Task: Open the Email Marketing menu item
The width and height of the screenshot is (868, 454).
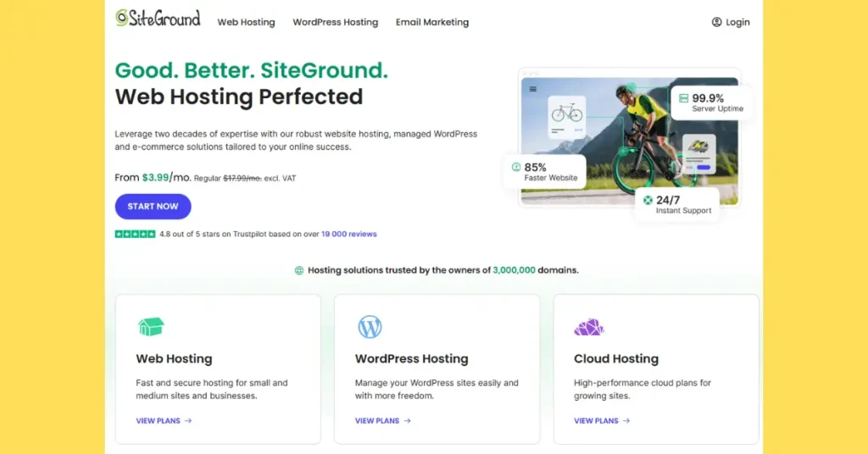Action: (x=432, y=22)
